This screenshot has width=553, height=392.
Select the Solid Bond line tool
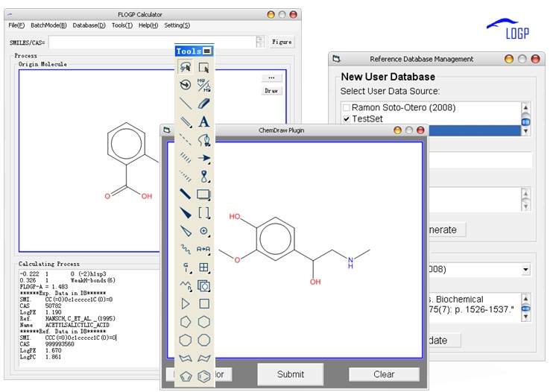[x=185, y=104]
